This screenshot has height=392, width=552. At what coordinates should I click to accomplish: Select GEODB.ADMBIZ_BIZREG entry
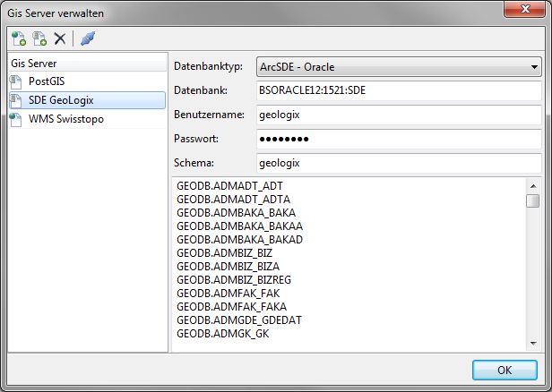pos(234,280)
